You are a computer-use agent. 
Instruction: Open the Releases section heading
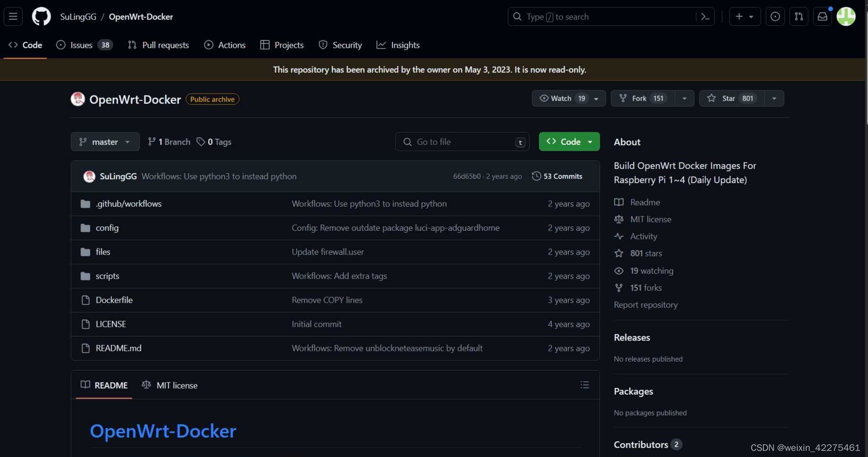(x=632, y=338)
